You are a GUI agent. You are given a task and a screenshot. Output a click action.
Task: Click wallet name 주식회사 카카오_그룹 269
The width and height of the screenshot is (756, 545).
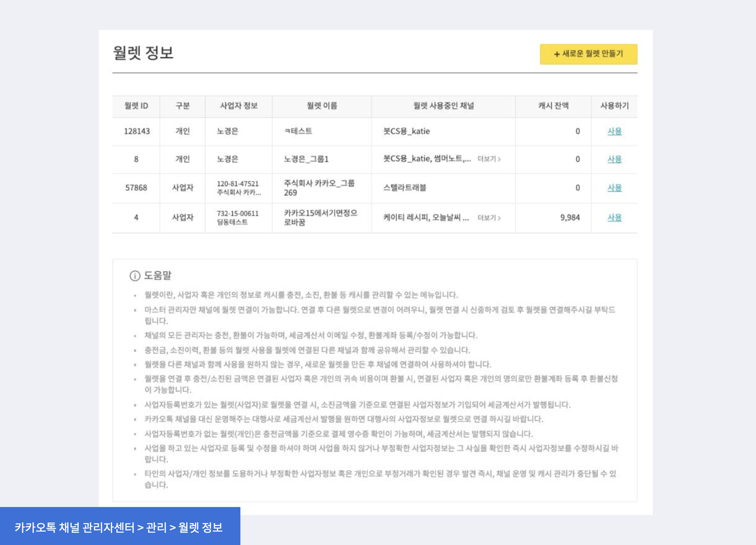[319, 188]
